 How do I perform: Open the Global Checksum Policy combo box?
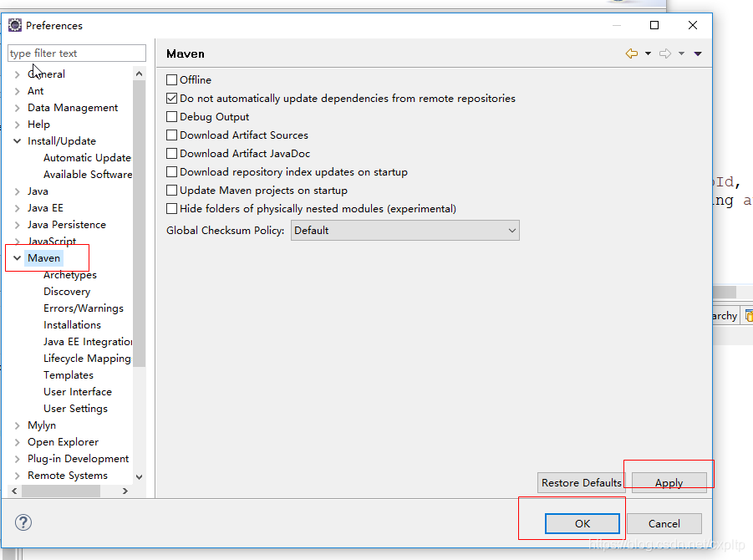[x=404, y=231]
